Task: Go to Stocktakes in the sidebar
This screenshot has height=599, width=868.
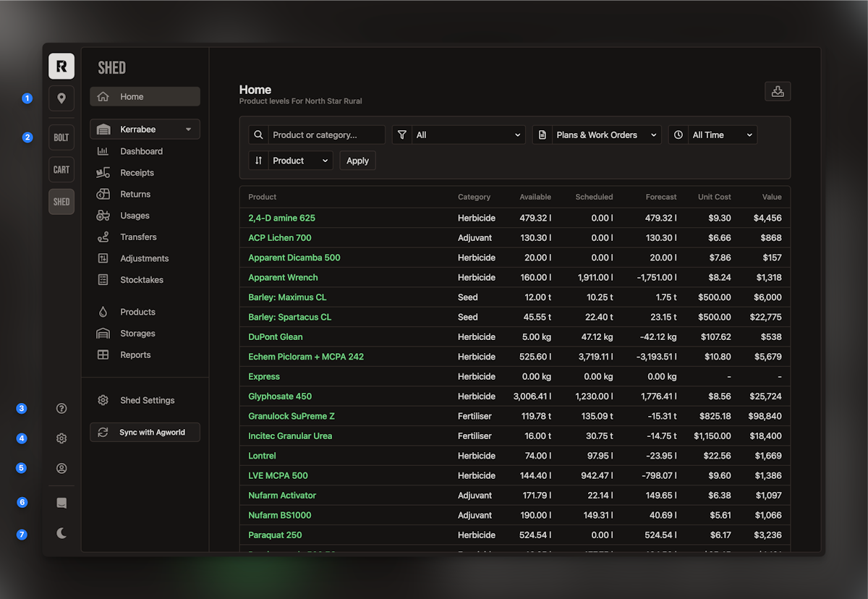Action: coord(142,280)
